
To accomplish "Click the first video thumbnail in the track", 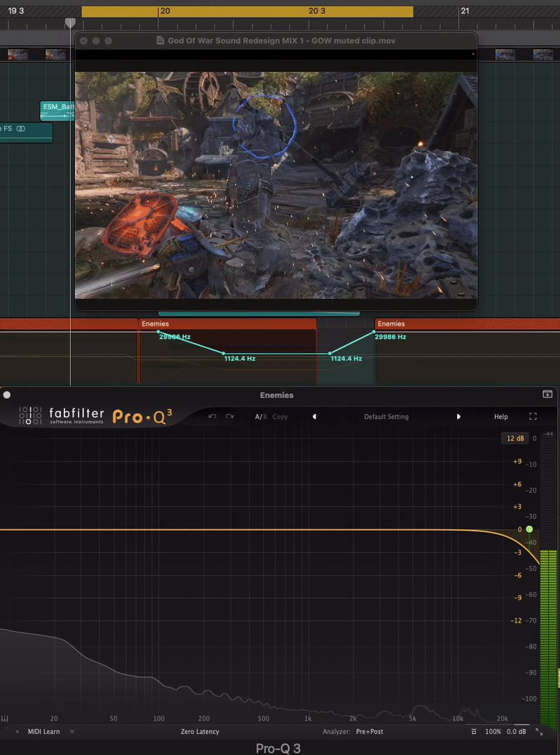I will point(17,55).
